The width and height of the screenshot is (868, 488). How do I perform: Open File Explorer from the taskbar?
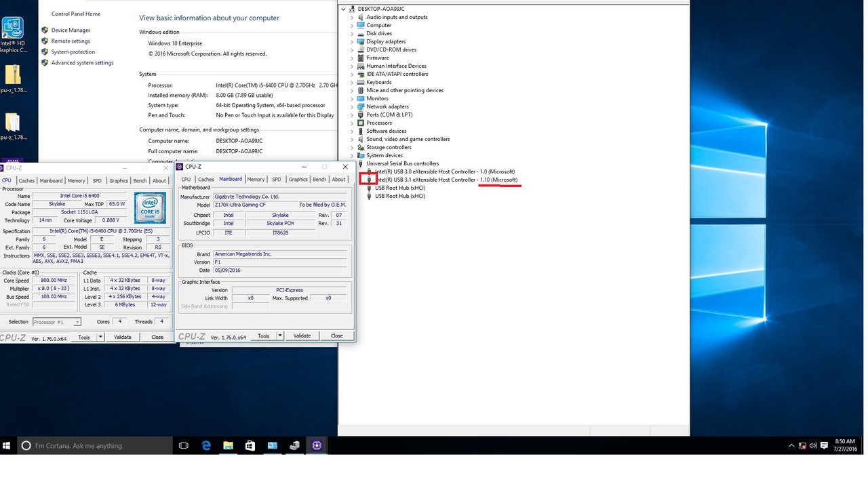point(228,445)
